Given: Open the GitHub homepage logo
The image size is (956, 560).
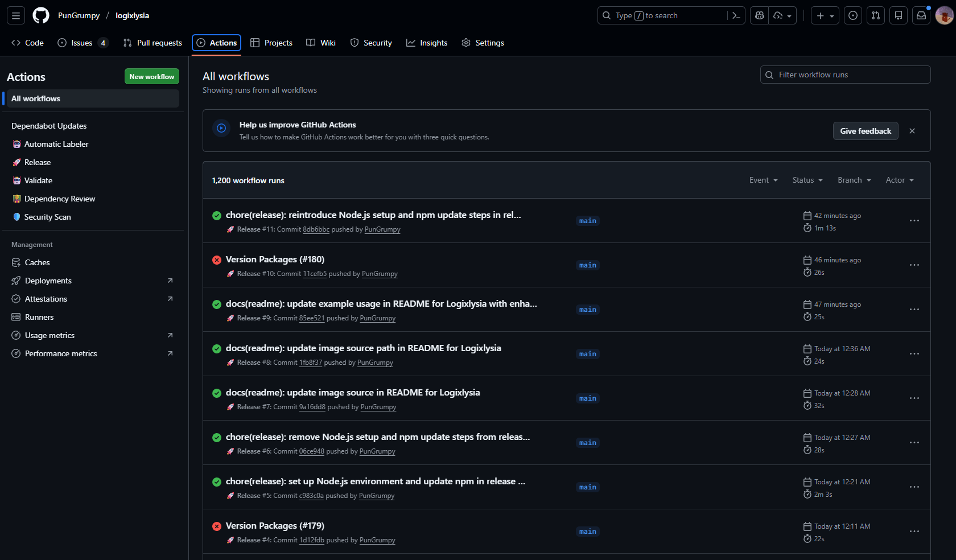Looking at the screenshot, I should click(x=41, y=15).
